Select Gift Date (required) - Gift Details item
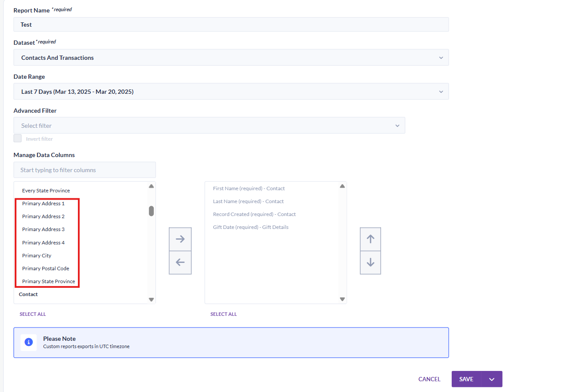Screen dimensions: 577x392 tap(251, 227)
